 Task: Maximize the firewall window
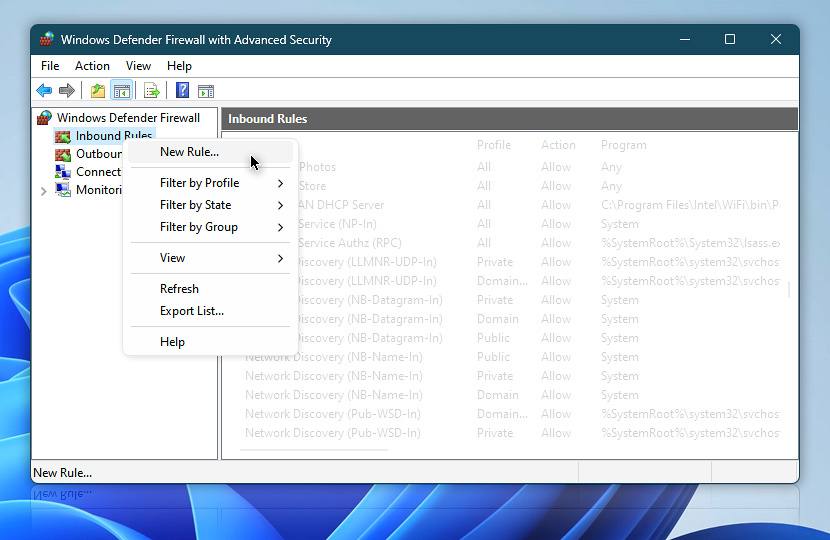730,39
